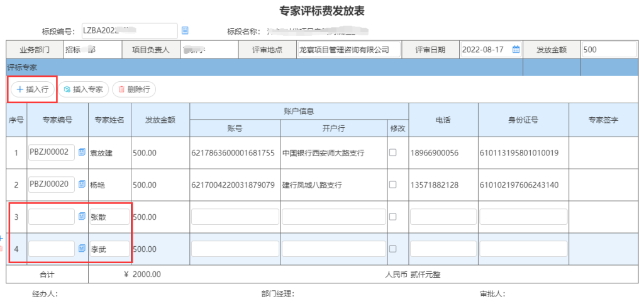Image resolution: width=644 pixels, height=306 pixels.
Task: Click the 评审地点 input field
Action: tap(349, 49)
